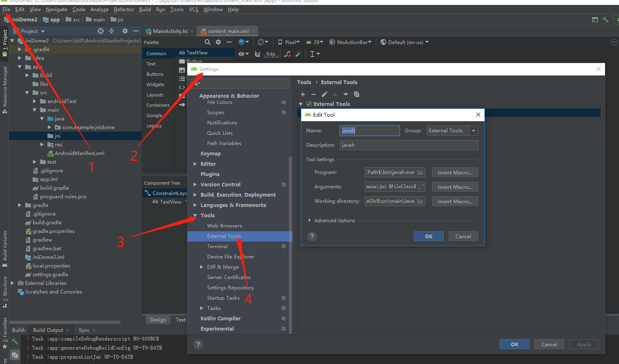Close the Build Output tab
This screenshot has width=619, height=364.
68,330
